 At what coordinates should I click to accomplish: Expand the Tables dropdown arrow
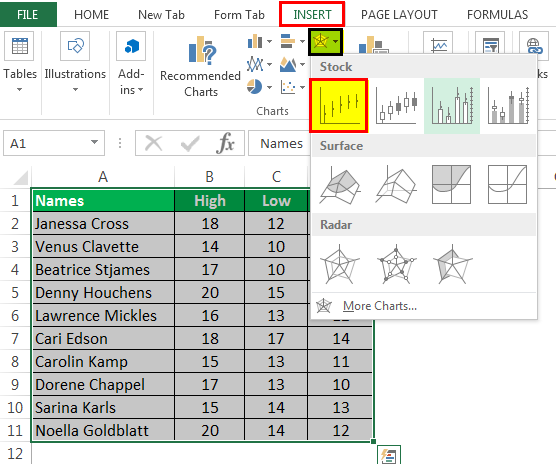(x=19, y=90)
